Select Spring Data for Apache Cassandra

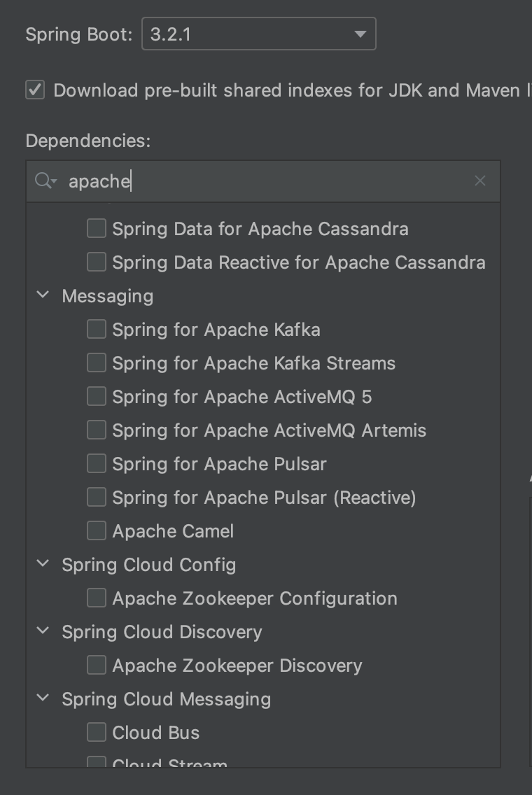[97, 228]
